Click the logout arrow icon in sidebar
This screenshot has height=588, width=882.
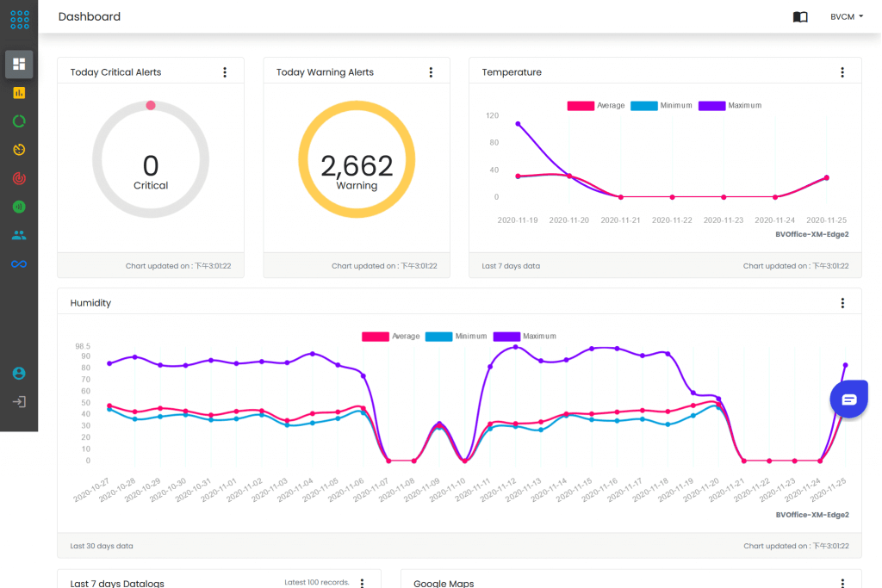tap(19, 402)
